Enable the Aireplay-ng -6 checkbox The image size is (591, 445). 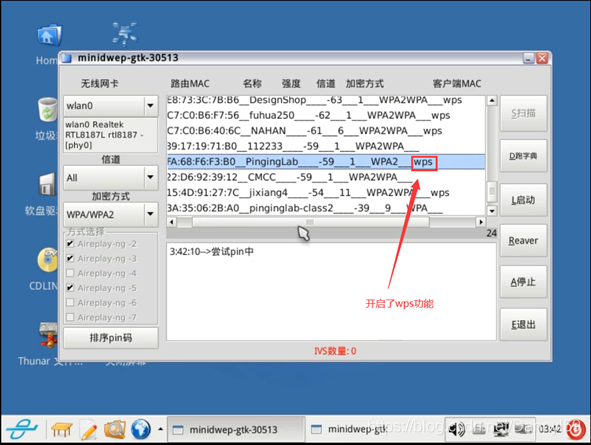[x=70, y=303]
